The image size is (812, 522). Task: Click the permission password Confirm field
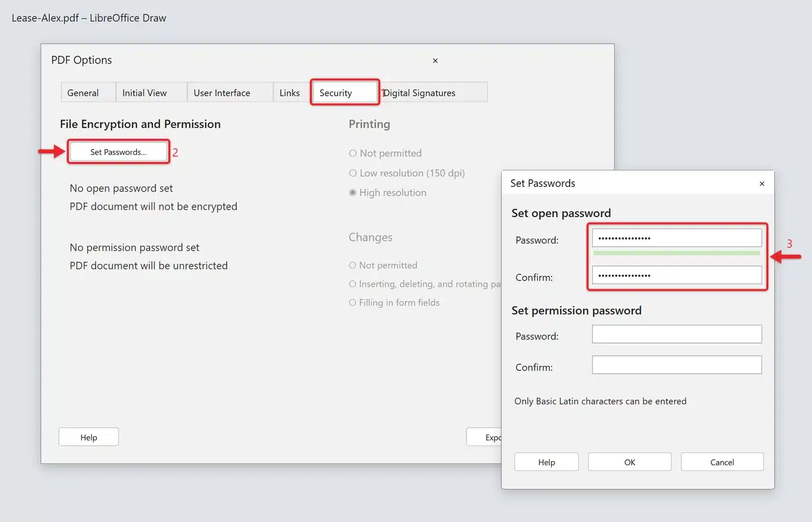[x=677, y=365]
